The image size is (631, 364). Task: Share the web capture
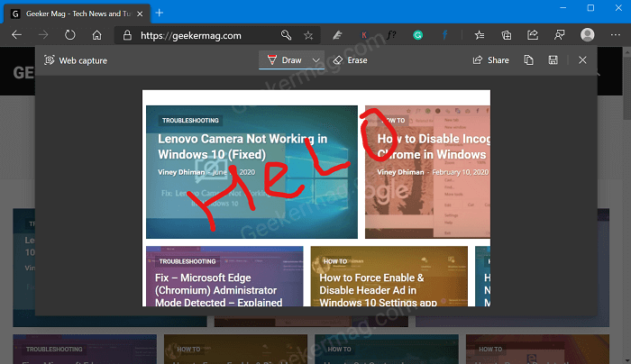pos(490,60)
